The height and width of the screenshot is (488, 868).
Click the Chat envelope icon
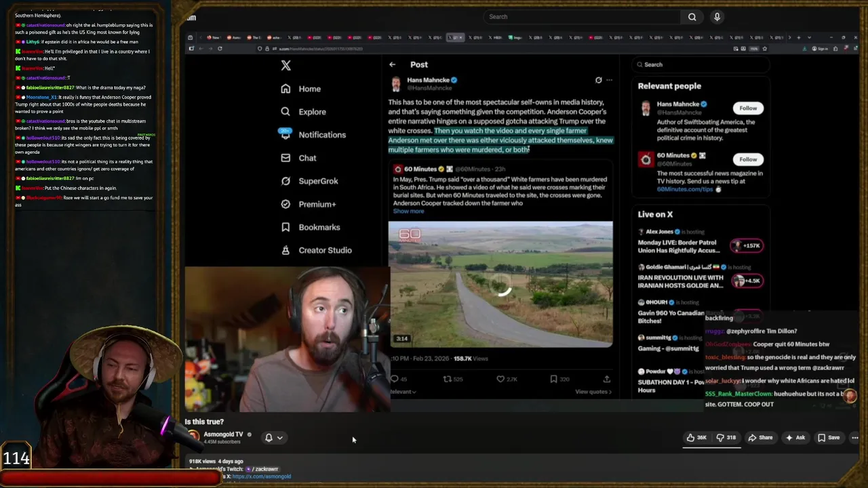[285, 158]
